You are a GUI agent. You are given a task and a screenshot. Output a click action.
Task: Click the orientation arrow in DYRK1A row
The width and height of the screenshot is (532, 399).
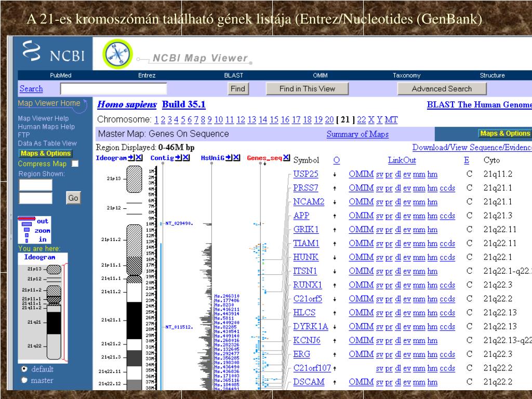[335, 327]
